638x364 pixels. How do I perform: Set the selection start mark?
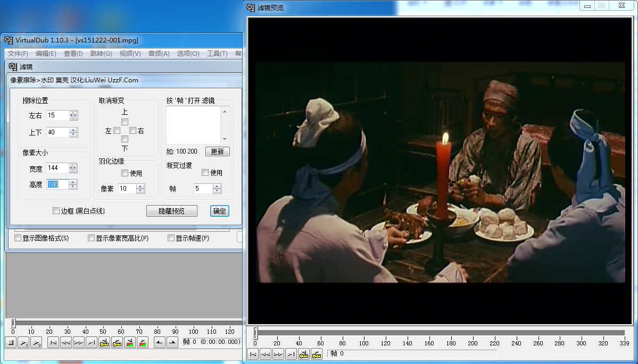(x=160, y=342)
